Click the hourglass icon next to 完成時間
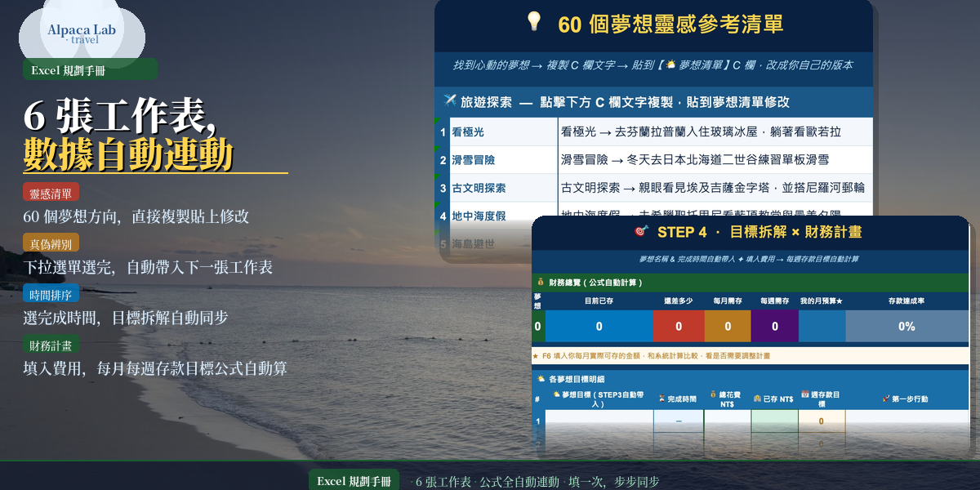Image resolution: width=980 pixels, height=490 pixels. pos(661,399)
